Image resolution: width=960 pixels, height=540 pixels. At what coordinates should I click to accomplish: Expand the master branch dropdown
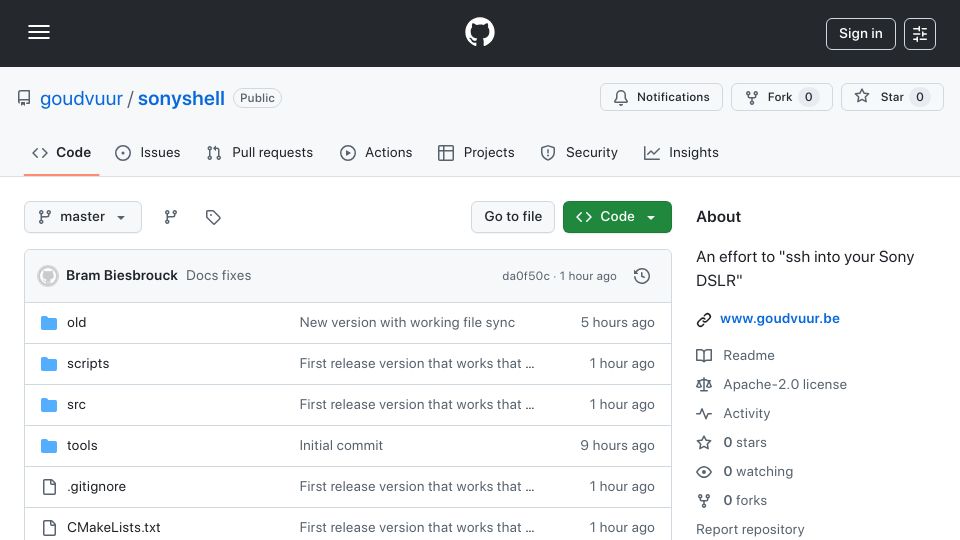[83, 217]
